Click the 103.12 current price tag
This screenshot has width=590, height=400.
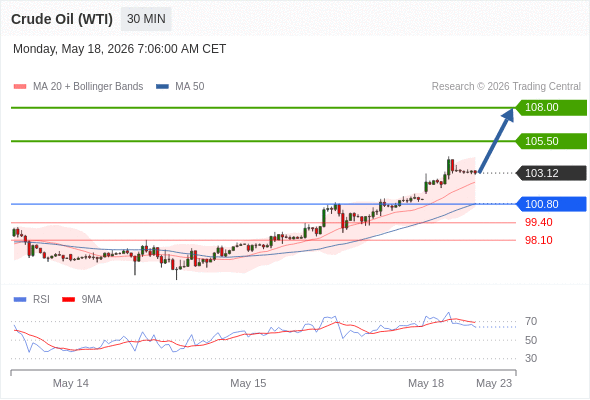point(551,173)
